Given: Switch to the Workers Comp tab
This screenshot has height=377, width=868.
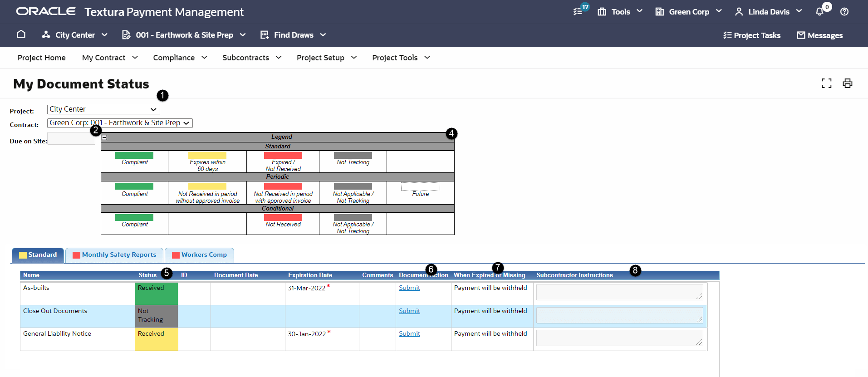Looking at the screenshot, I should coord(199,255).
